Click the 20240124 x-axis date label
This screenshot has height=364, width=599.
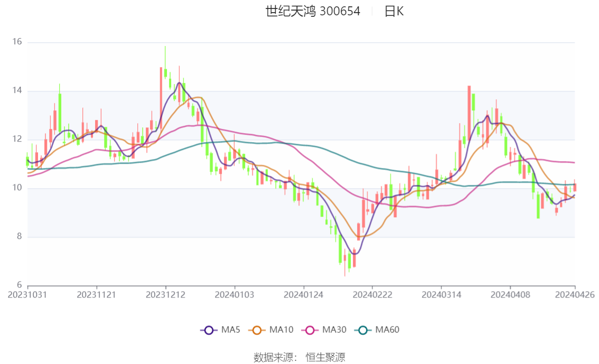coord(303,295)
